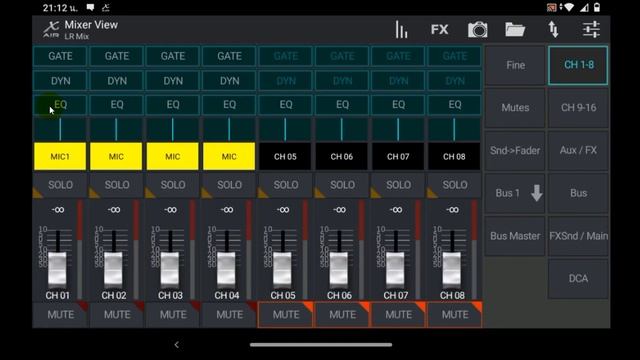640x360 pixels.
Task: Open GATE for CH 05
Action: pos(286,56)
